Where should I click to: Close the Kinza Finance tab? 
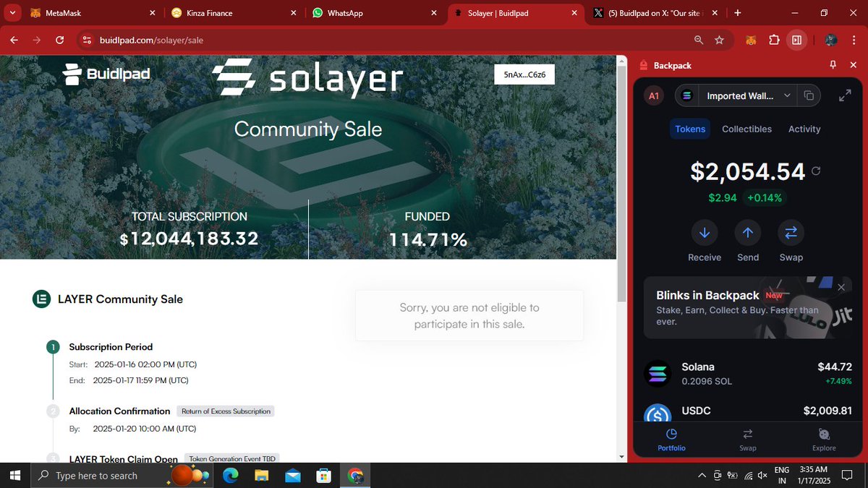pyautogui.click(x=293, y=13)
